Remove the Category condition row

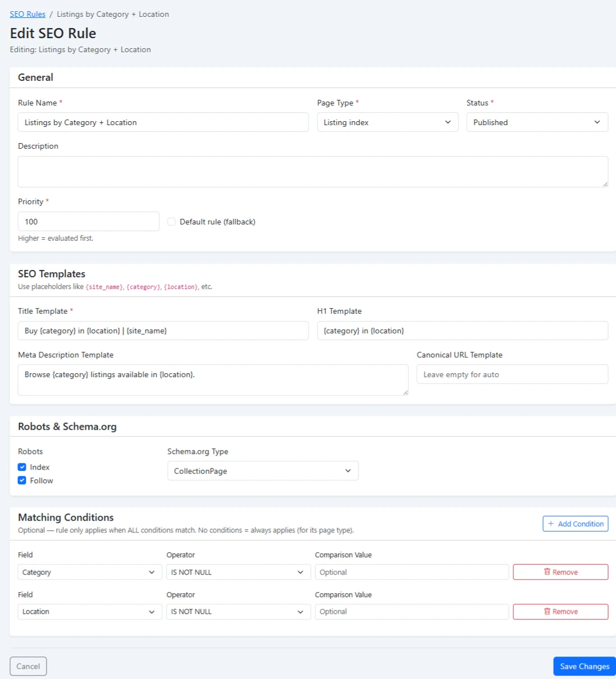[x=560, y=572]
